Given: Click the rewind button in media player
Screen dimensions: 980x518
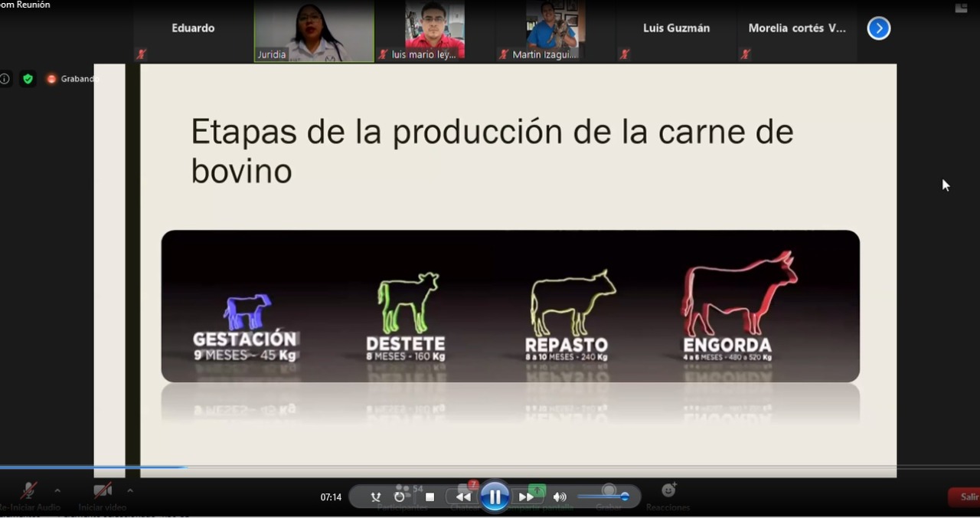Looking at the screenshot, I should coord(463,497).
